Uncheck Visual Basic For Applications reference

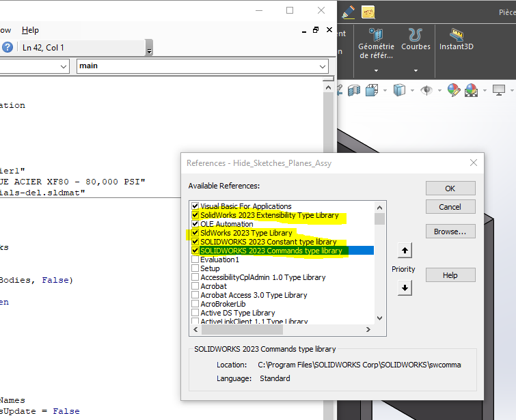tap(195, 206)
